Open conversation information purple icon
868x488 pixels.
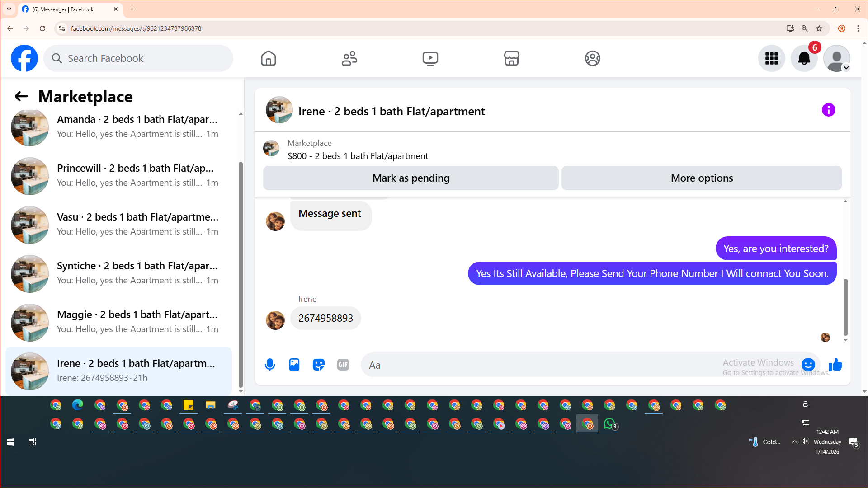[828, 110]
